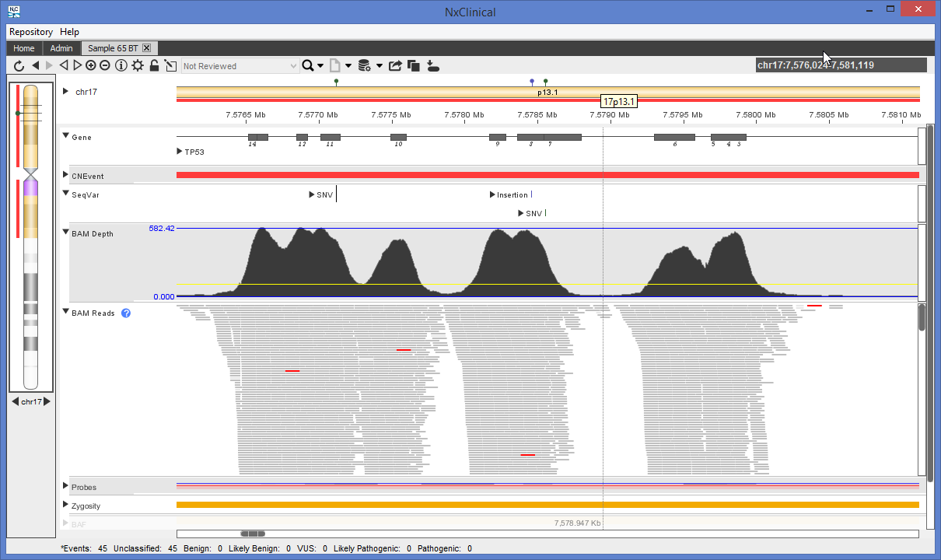Click the share/export arrow icon
Viewport: 941px width, 560px height.
395,66
